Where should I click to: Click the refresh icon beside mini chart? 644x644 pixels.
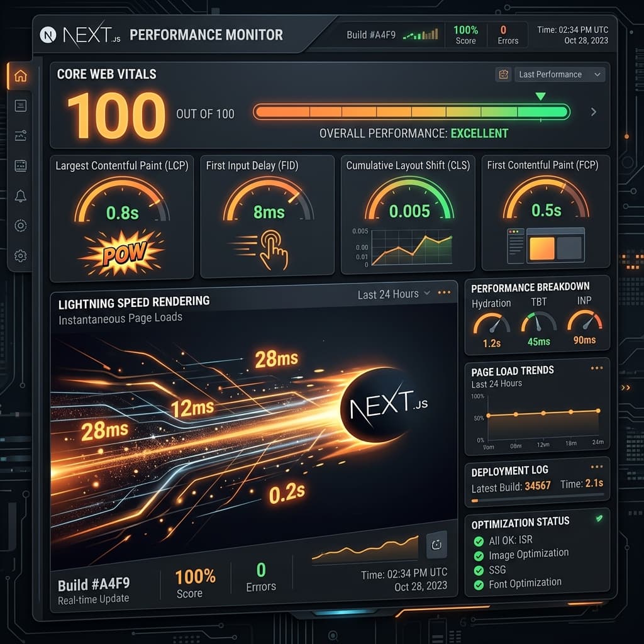pyautogui.click(x=436, y=545)
